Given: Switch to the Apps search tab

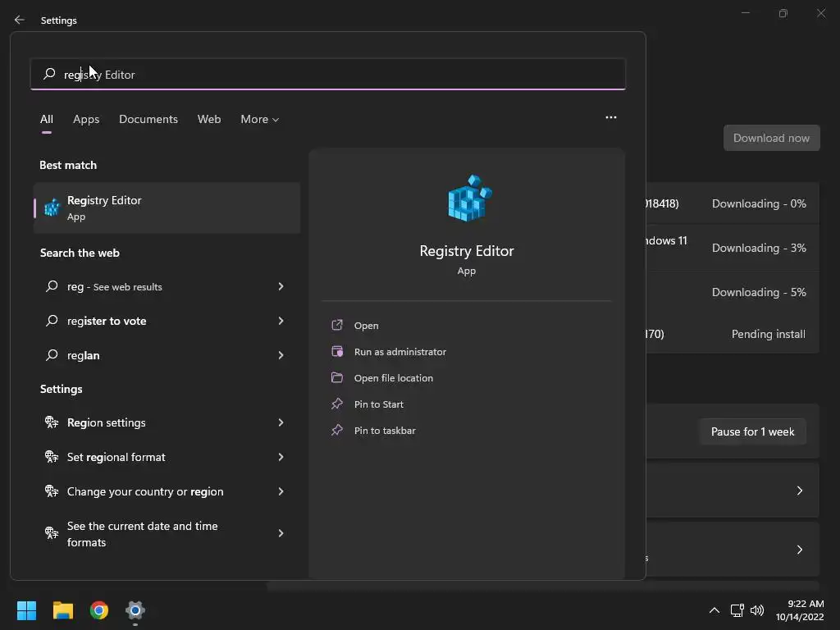Looking at the screenshot, I should pos(86,119).
